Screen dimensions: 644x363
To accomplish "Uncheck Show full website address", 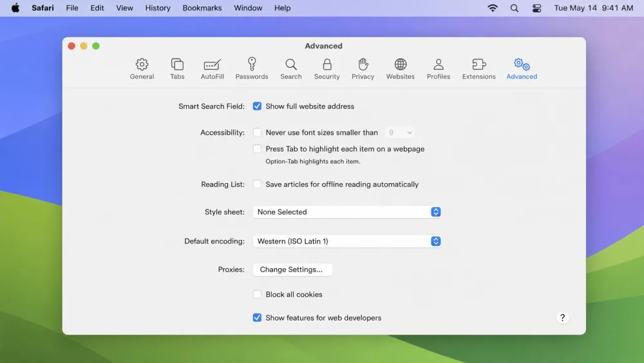I will tap(257, 106).
